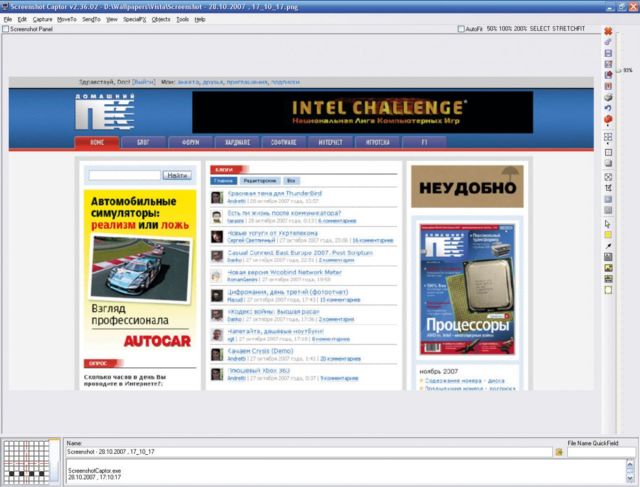640x487 pixels.
Task: Click the red clipboard icon above the printer
Action: coord(608,86)
